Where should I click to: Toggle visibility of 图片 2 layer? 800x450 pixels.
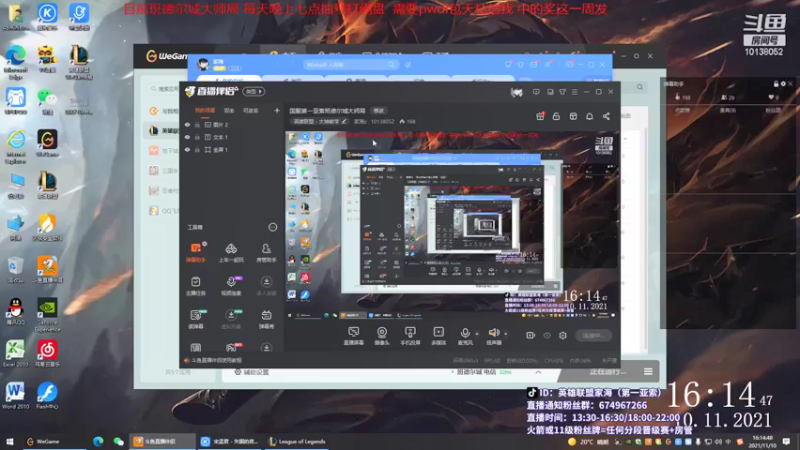pos(187,124)
